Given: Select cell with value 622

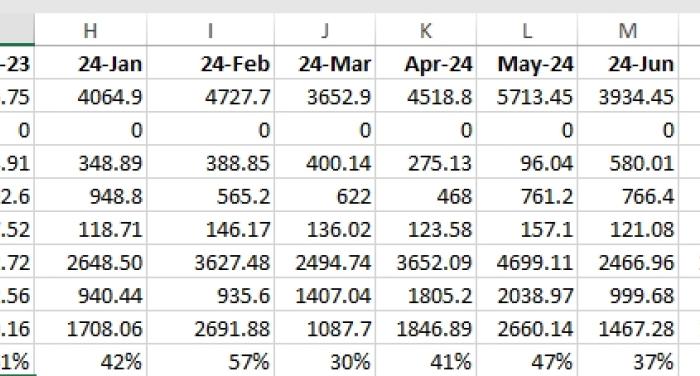Looking at the screenshot, I should pyautogui.click(x=325, y=195).
